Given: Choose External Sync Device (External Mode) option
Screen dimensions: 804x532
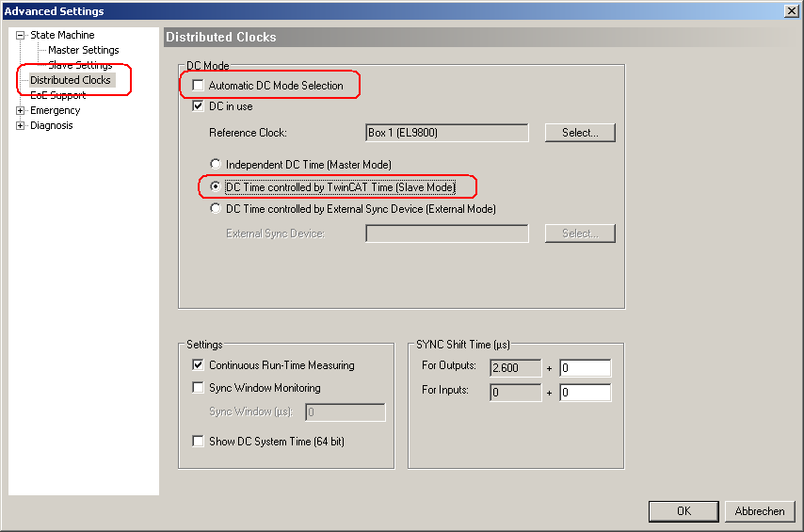Looking at the screenshot, I should tap(217, 209).
